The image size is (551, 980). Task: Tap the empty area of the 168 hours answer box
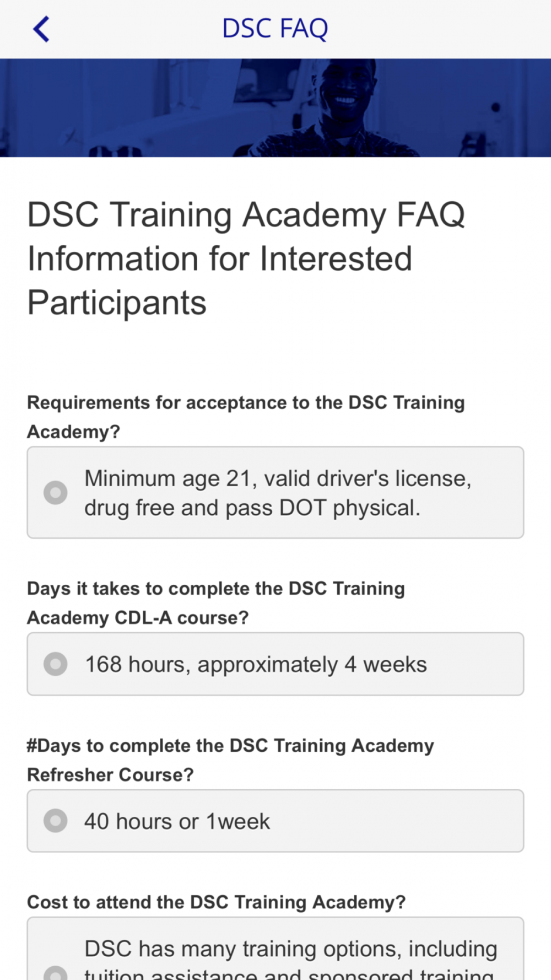tap(474, 664)
